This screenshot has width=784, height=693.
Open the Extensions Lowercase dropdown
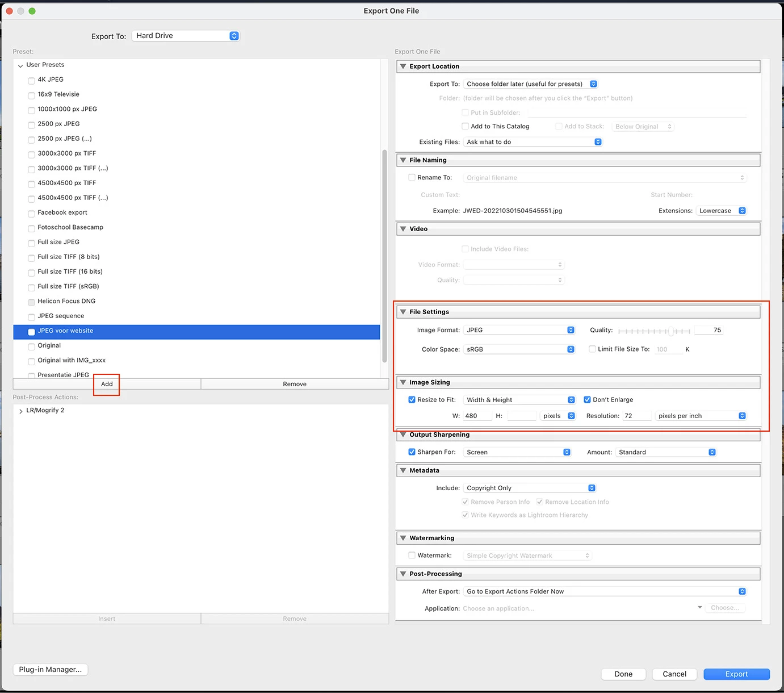pyautogui.click(x=721, y=211)
